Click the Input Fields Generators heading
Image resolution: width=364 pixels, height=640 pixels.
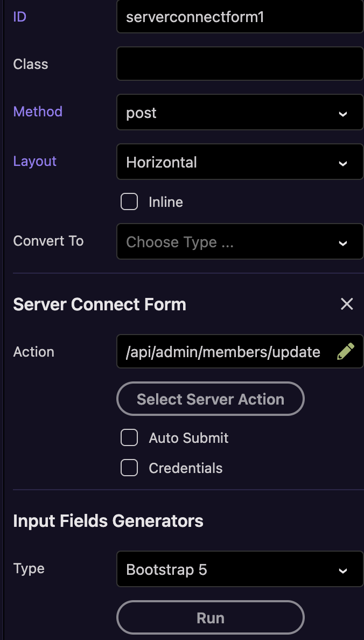(x=108, y=521)
